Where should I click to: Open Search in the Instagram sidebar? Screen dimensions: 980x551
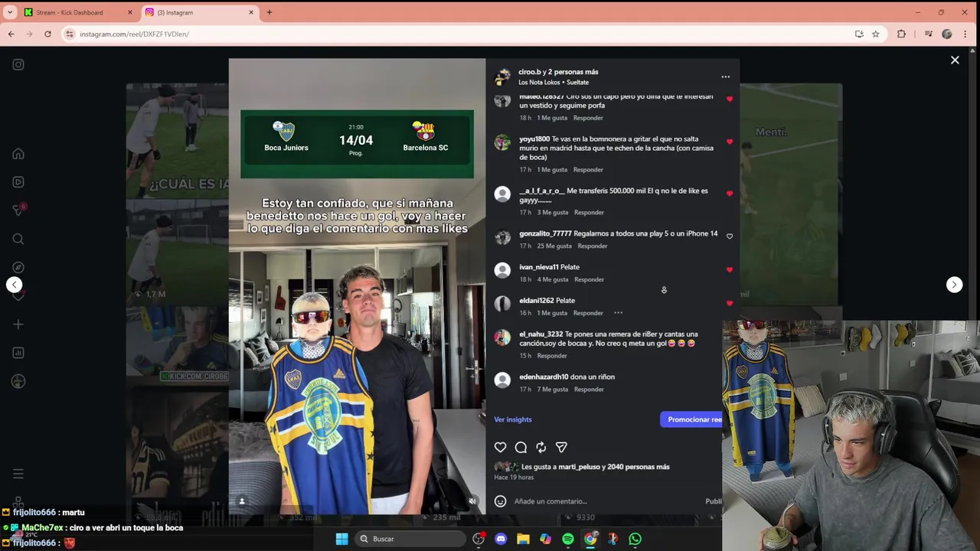coord(18,239)
